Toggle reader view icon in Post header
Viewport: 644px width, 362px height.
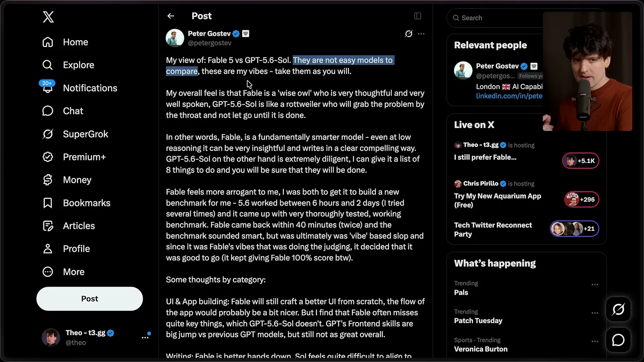418,16
